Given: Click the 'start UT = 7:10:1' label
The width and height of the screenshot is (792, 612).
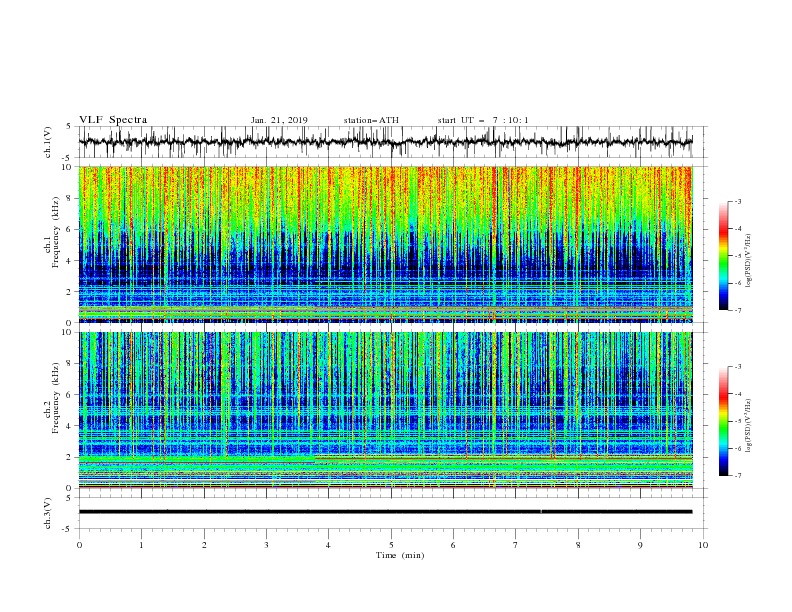Looking at the screenshot, I should 483,120.
